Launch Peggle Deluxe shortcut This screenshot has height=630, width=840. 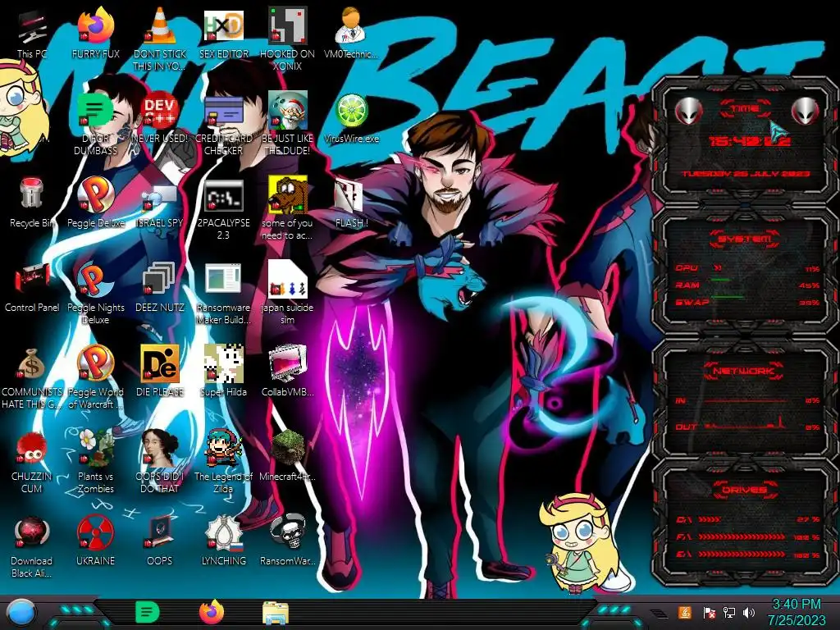(95, 203)
